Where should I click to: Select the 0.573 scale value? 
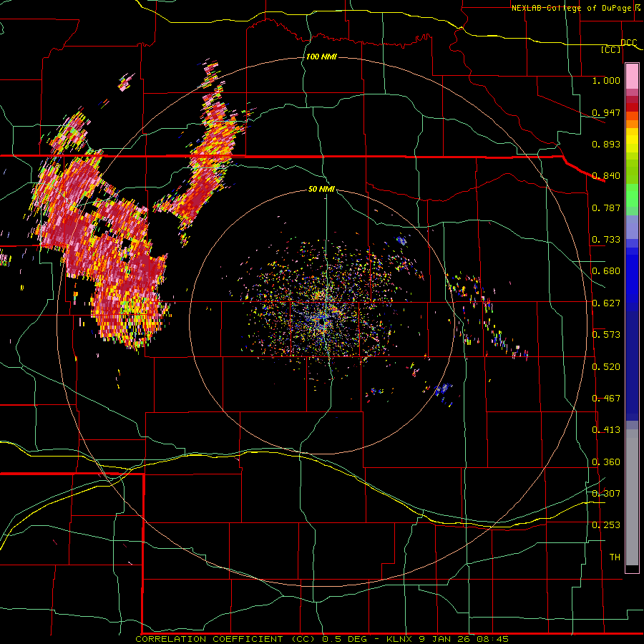tap(606, 335)
